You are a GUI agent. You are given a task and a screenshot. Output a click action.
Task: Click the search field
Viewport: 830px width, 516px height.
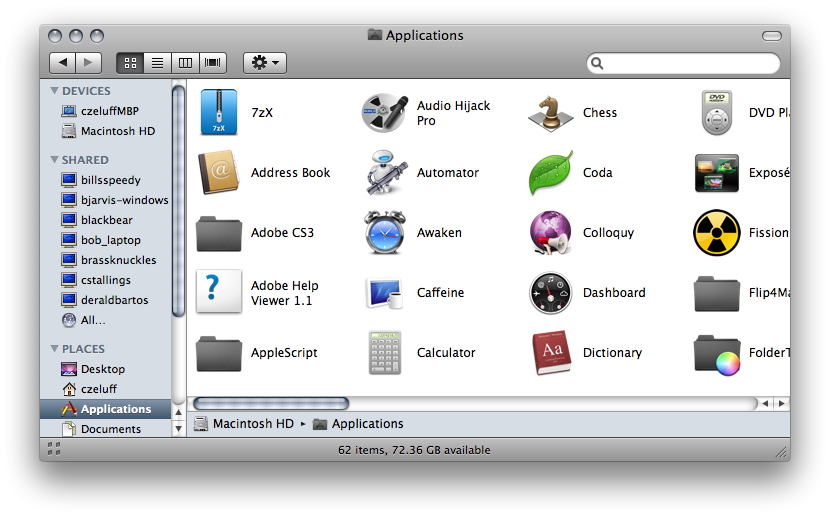pos(683,64)
